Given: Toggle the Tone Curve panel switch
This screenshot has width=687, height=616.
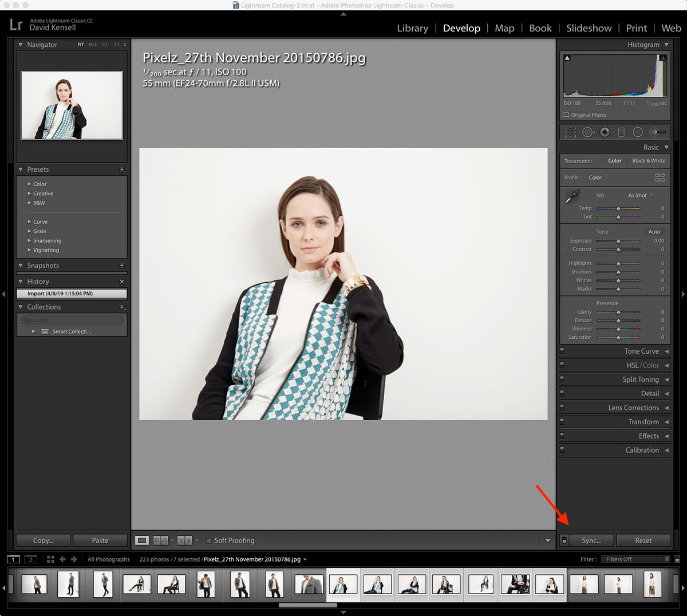Looking at the screenshot, I should pos(562,351).
